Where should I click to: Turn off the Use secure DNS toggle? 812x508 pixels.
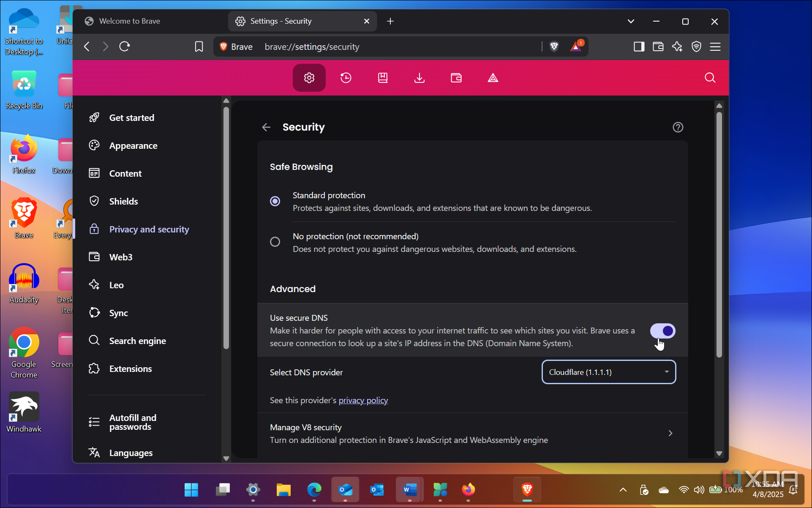[662, 331]
